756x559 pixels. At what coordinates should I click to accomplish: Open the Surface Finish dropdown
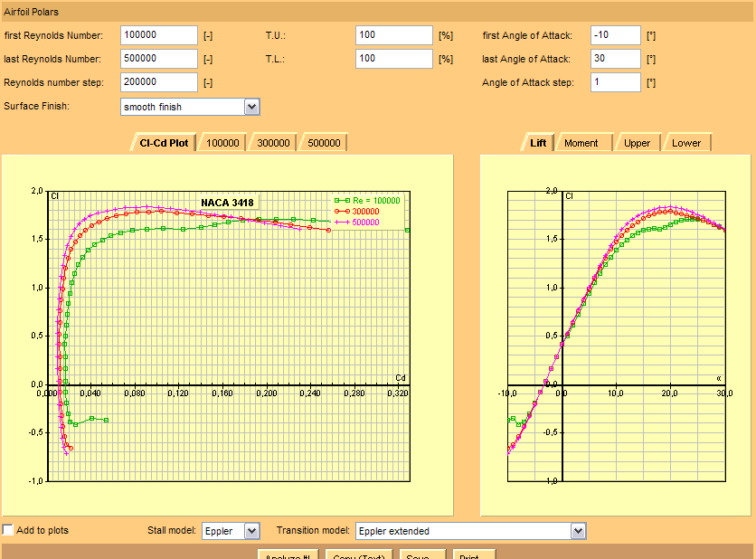pos(251,107)
